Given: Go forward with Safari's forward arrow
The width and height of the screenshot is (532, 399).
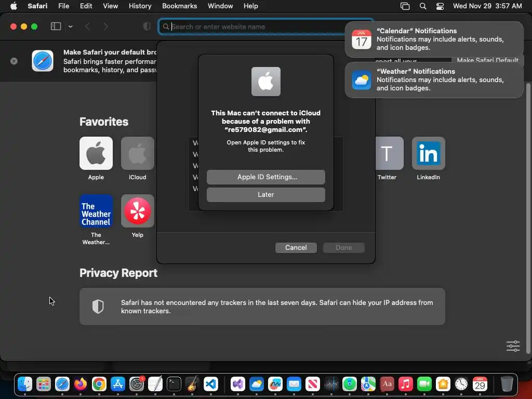Looking at the screenshot, I should point(106,26).
